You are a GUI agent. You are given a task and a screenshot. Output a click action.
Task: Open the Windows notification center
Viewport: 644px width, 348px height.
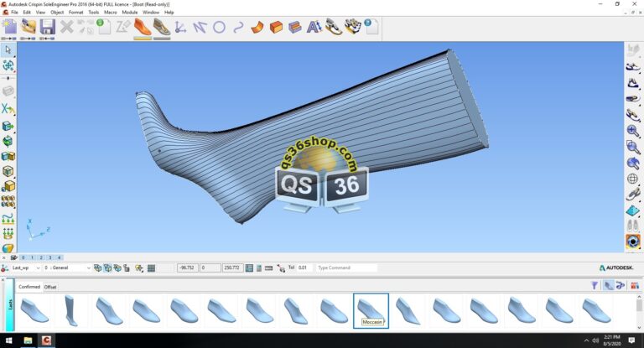click(632, 340)
